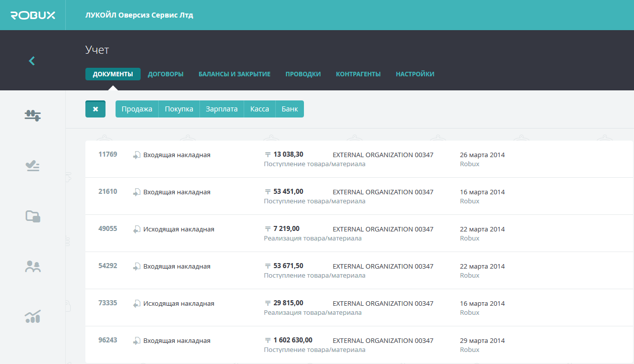Screen dimensions: 634x364
Task: Click Реализация товара/материала under 29 815,00
Action: click(312, 313)
